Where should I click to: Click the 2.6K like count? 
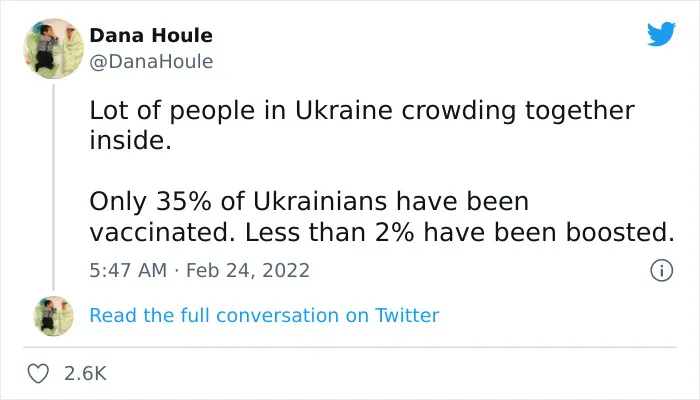coord(85,373)
